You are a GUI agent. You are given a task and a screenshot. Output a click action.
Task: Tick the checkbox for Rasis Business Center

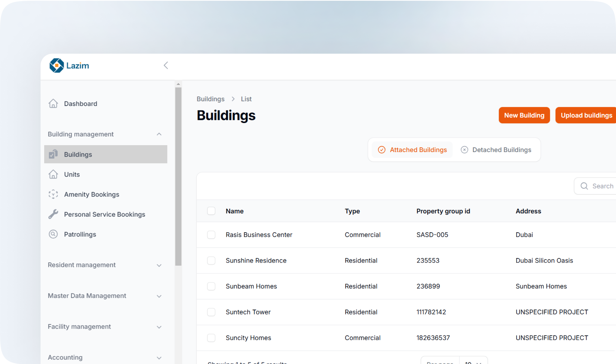coord(211,235)
